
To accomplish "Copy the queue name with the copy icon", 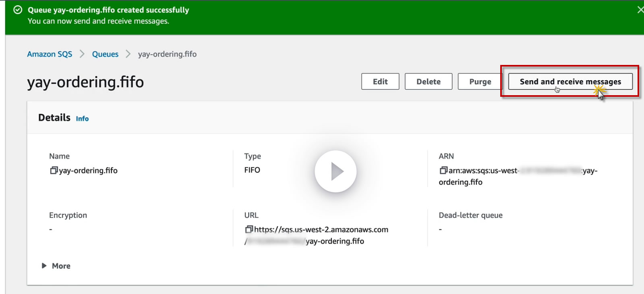I will point(54,171).
